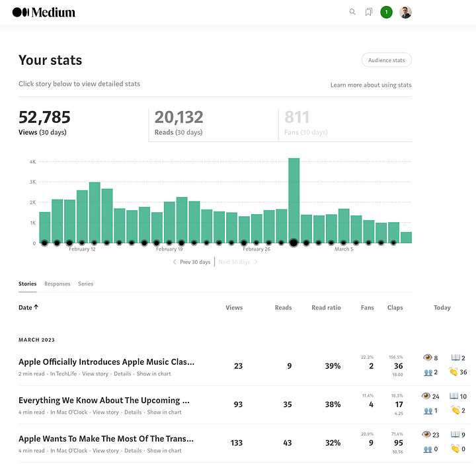The image size is (476, 464).
Task: Click the tallest chart bar near March 1
Action: click(x=294, y=200)
